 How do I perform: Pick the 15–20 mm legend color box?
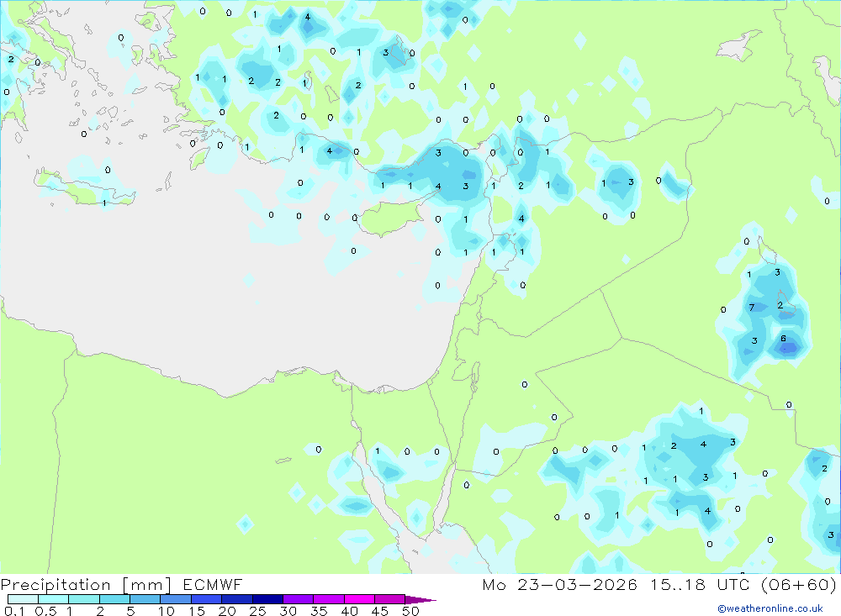pyautogui.click(x=207, y=599)
